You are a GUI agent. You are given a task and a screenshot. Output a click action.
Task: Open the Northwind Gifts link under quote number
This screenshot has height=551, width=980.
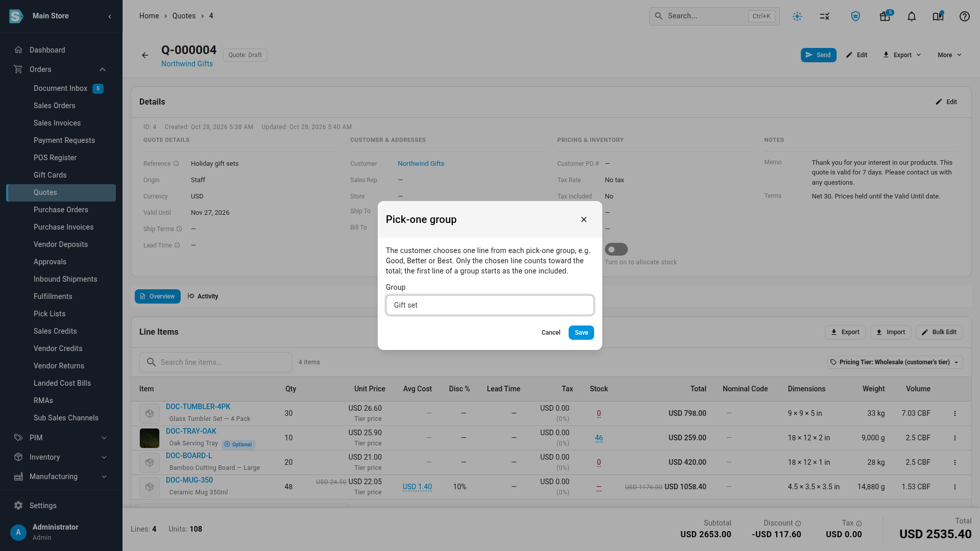pyautogui.click(x=187, y=64)
